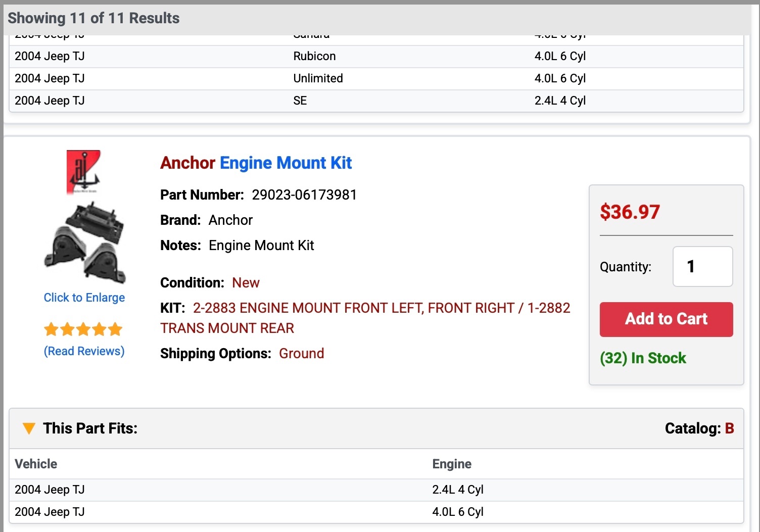Click the (32) In Stock status text
The height and width of the screenshot is (532, 760).
point(643,358)
